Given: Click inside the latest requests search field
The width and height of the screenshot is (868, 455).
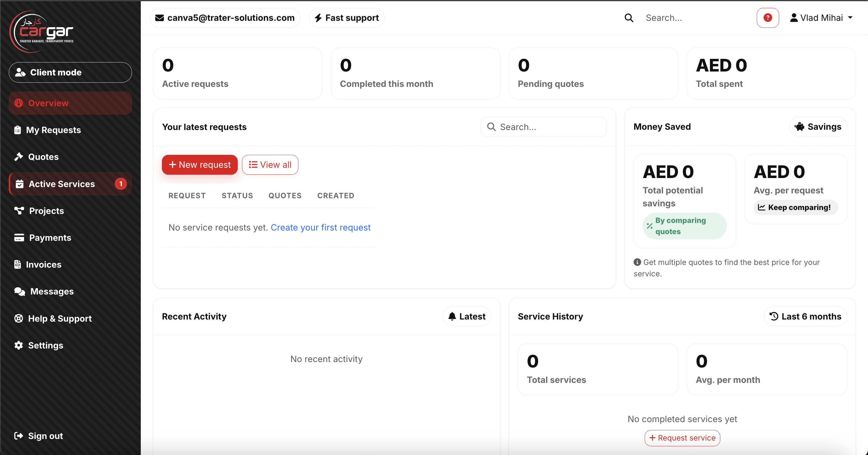Looking at the screenshot, I should click(543, 127).
